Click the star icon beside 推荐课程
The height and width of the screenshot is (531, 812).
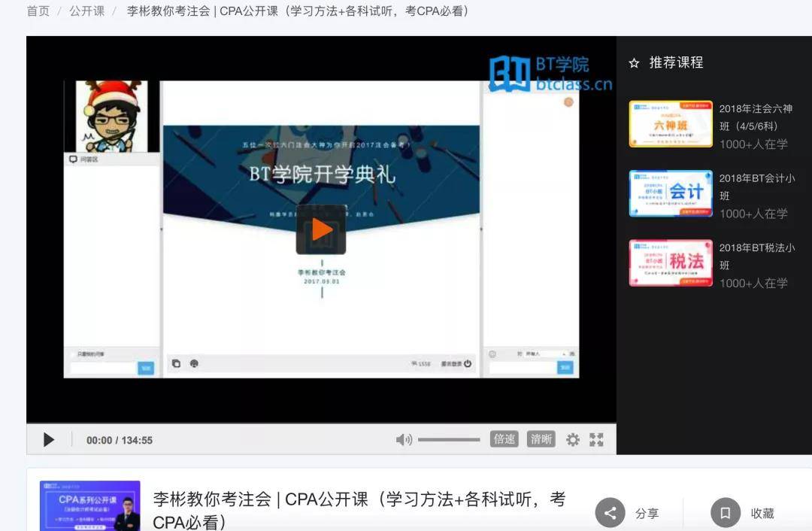click(634, 63)
